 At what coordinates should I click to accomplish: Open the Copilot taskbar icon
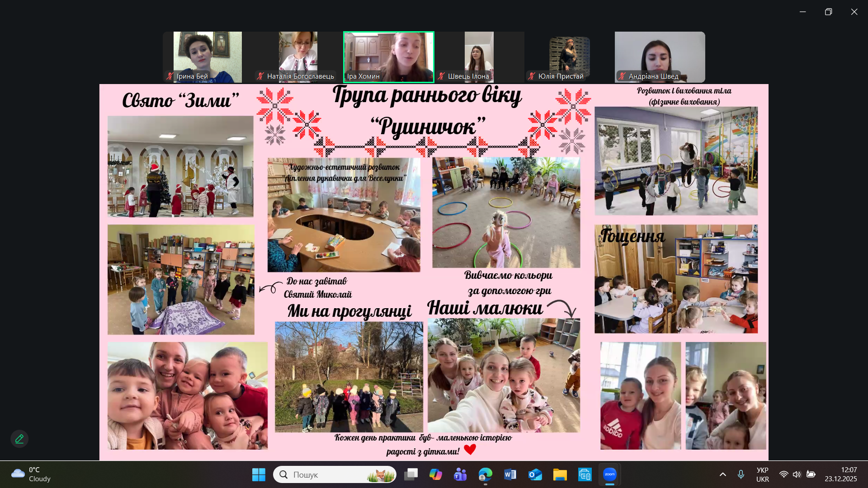pyautogui.click(x=435, y=474)
